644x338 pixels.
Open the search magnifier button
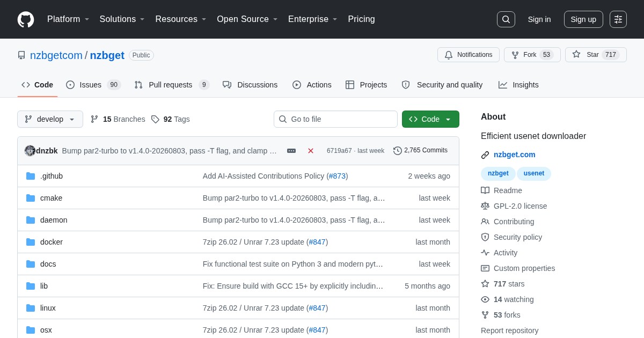506,19
